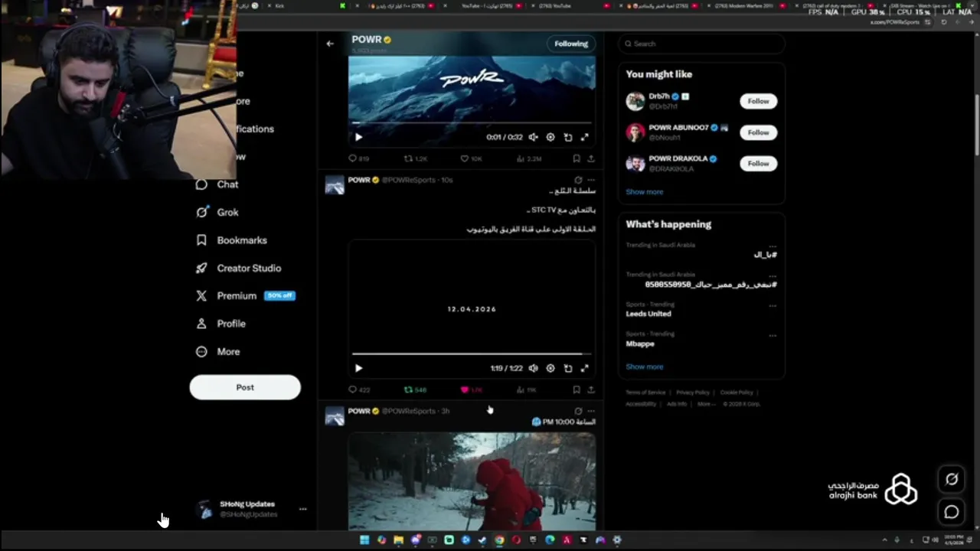Open the floating Grok button at bottom right
Viewport: 980px width, 551px height.
pos(952,479)
